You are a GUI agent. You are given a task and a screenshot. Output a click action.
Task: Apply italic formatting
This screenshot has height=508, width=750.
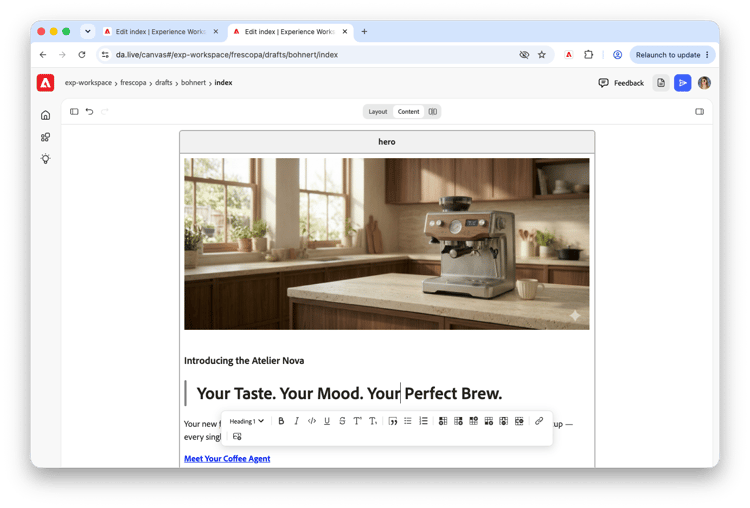[x=297, y=421]
